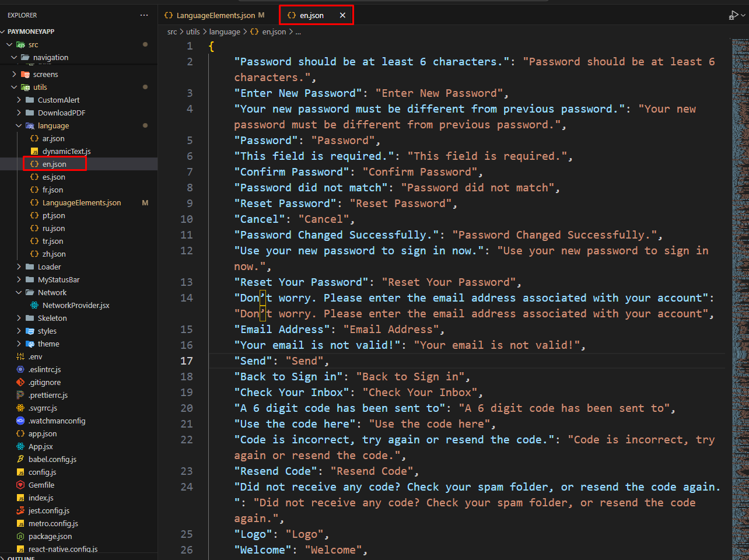Click line number 17 in gutter
Image resolution: width=749 pixels, height=560 pixels.
click(x=187, y=361)
